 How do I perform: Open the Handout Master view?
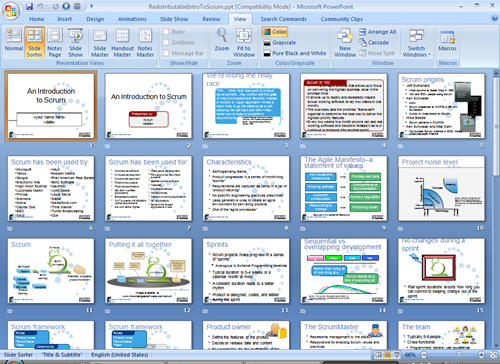point(122,42)
